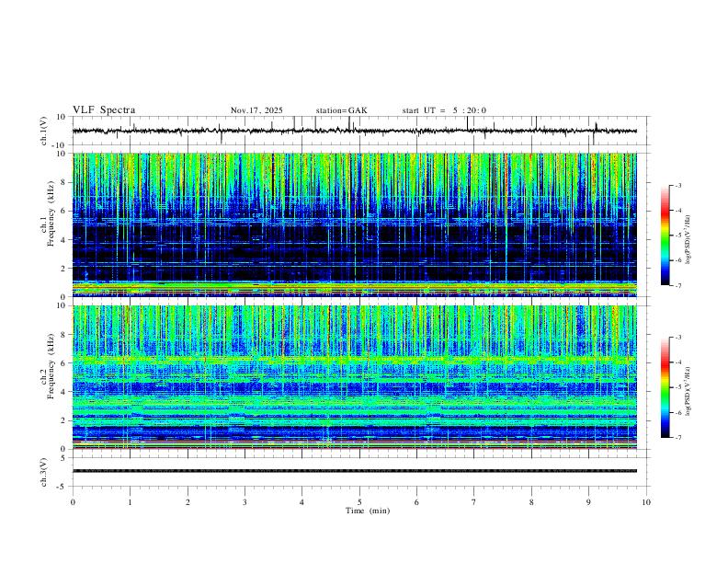Click the time axis tick label "4"
This screenshot has width=728, height=563.
tap(301, 502)
